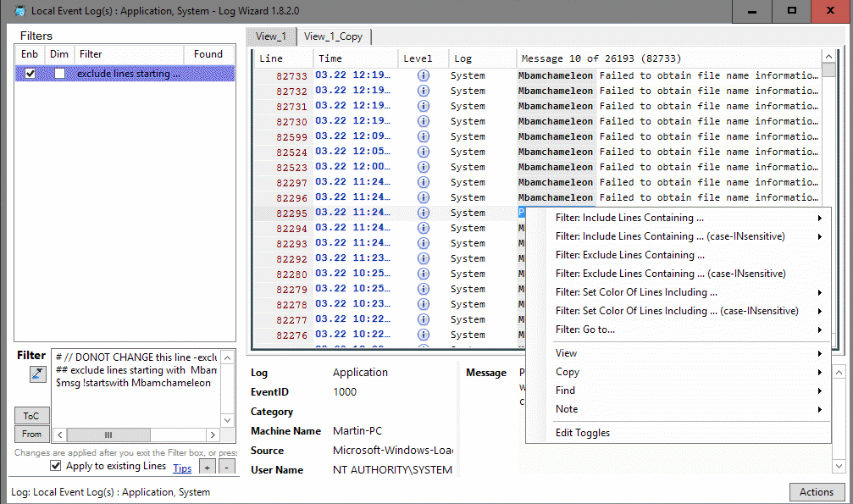
Task: Click the filter edit pencil icon
Action: point(37,374)
